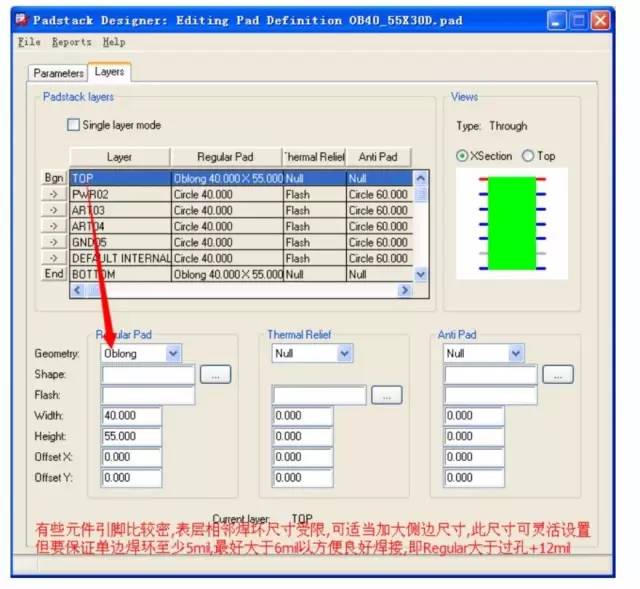The image size is (640, 589).
Task: Click the layer table scroll up arrow
Action: click(x=421, y=178)
